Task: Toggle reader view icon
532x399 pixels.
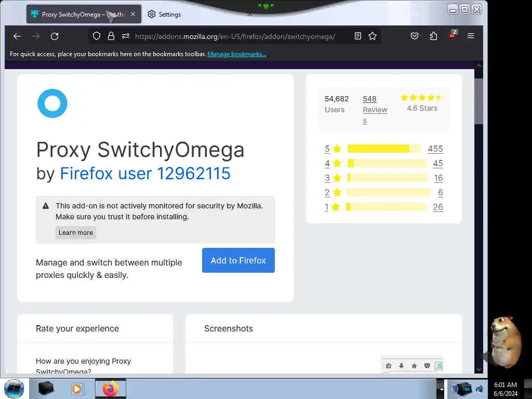Action: click(x=357, y=36)
